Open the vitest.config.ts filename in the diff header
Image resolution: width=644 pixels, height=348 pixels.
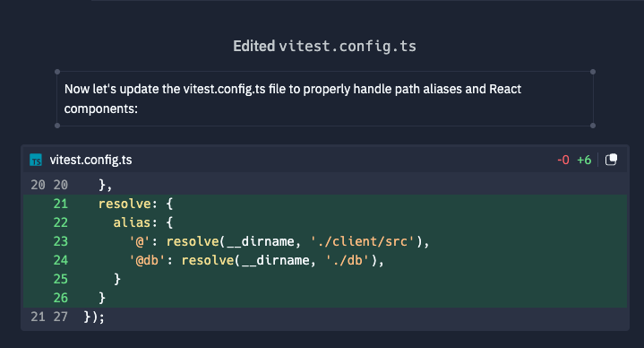click(90, 160)
